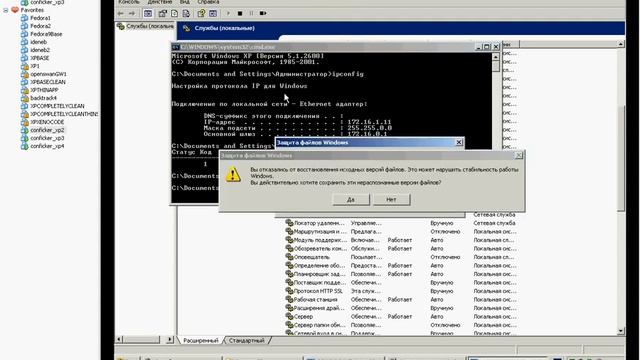The height and width of the screenshot is (360, 640).
Task: Click the Back arrow in Services toolbar
Action: [120, 13]
